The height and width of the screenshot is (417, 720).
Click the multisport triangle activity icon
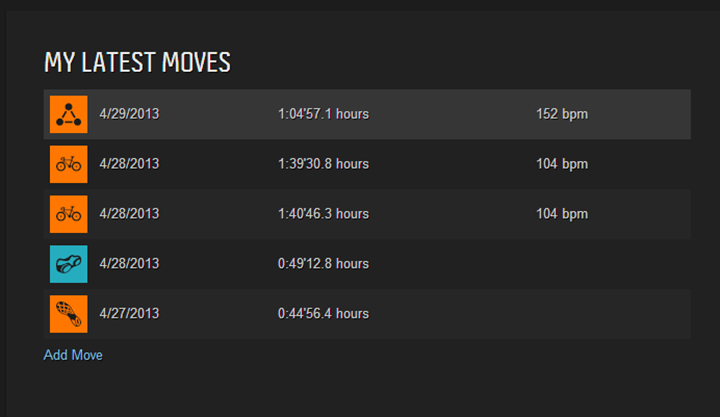click(68, 114)
